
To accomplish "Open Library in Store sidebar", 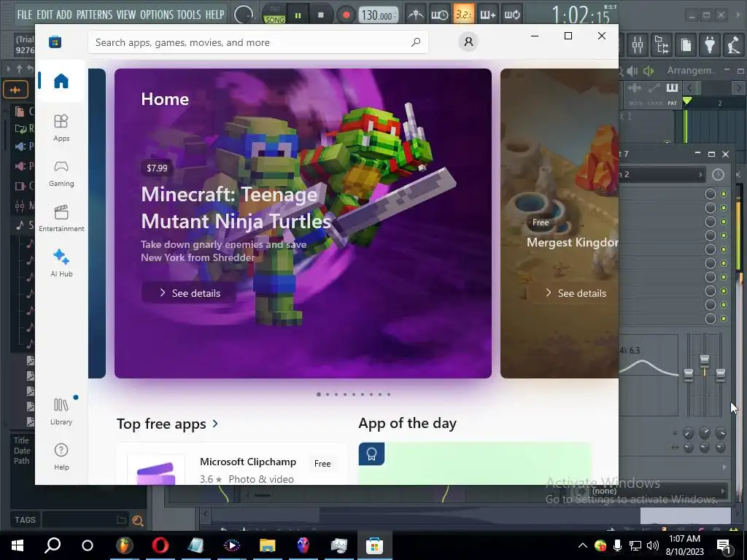I will click(x=61, y=411).
